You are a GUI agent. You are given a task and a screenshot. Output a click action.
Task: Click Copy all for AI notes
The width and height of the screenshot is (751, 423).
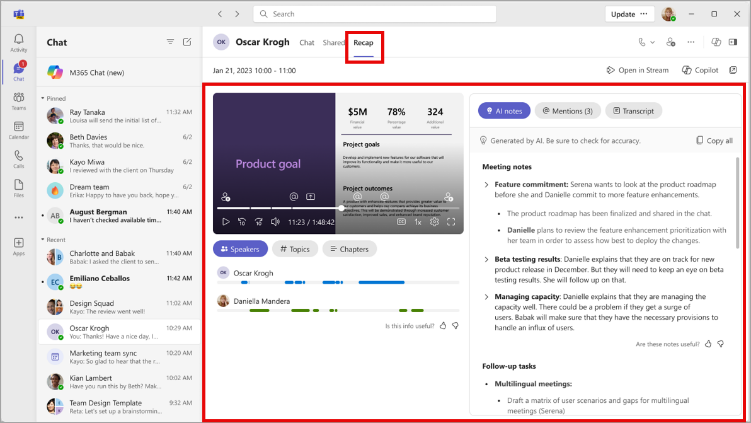point(714,140)
